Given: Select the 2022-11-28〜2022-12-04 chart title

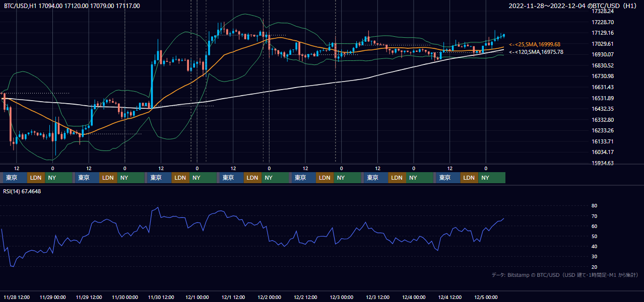Looking at the screenshot, I should tap(573, 6).
